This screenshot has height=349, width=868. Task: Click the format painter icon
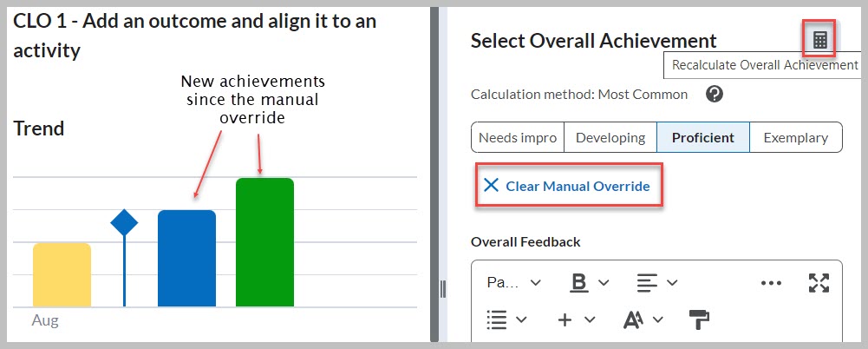coord(700,319)
